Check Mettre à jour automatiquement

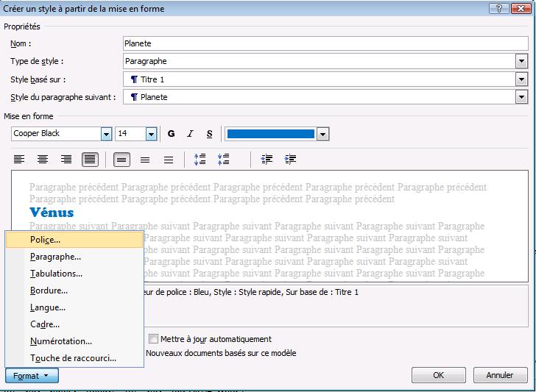[x=153, y=339]
